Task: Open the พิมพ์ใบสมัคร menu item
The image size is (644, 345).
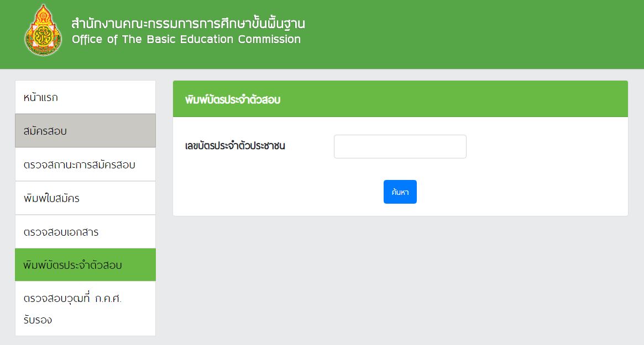Action: [x=86, y=198]
